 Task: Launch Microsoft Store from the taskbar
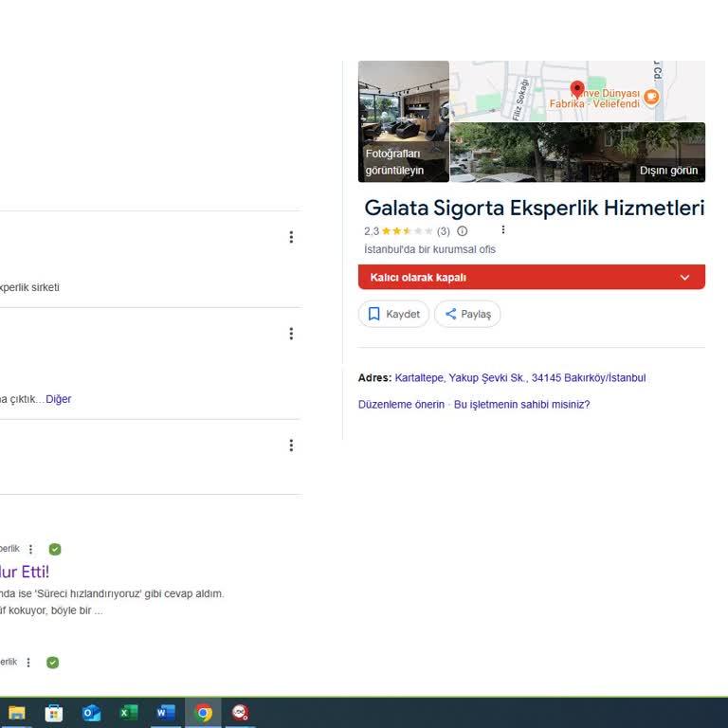54,713
